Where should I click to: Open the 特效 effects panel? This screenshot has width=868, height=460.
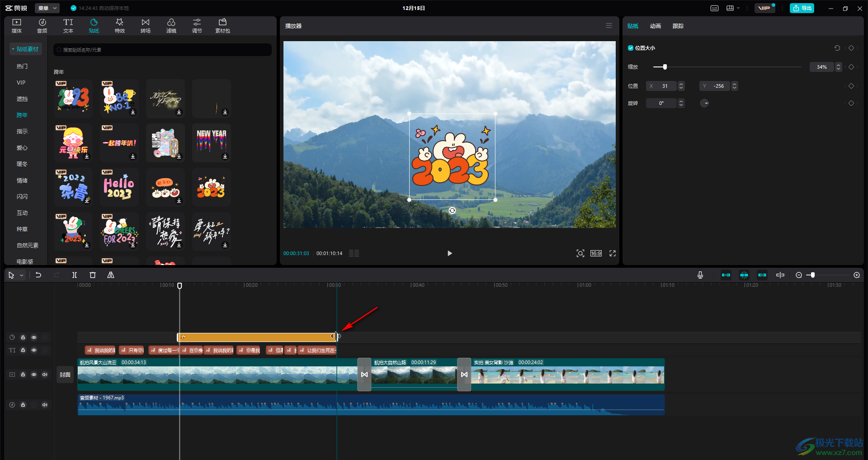tap(119, 26)
